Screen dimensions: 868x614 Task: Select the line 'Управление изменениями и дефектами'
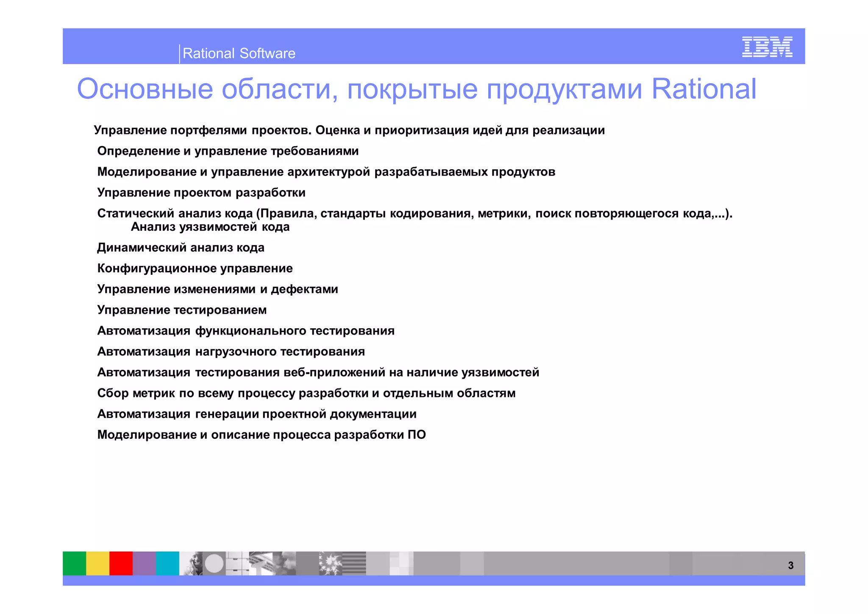tap(218, 289)
